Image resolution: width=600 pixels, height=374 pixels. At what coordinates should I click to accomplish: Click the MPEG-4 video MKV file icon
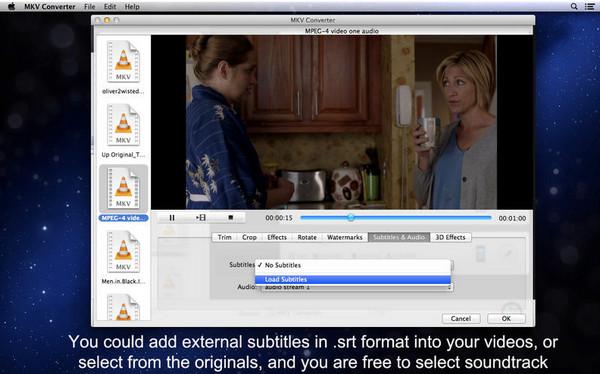(123, 188)
